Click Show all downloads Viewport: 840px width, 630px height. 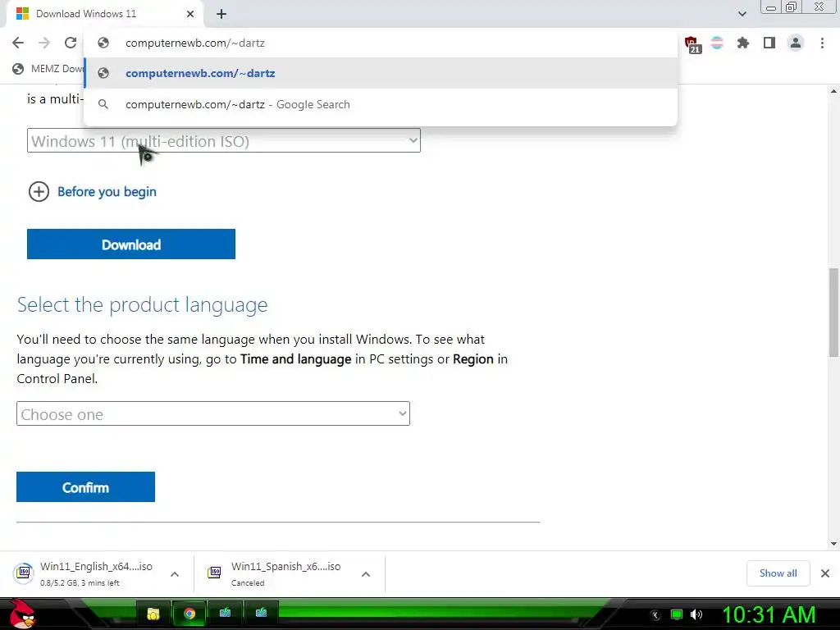[x=778, y=573]
